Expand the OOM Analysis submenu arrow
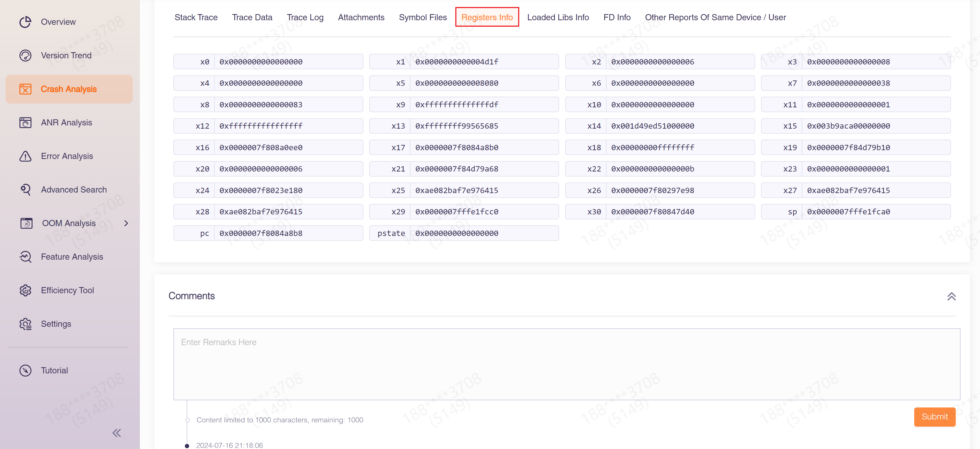 (126, 223)
